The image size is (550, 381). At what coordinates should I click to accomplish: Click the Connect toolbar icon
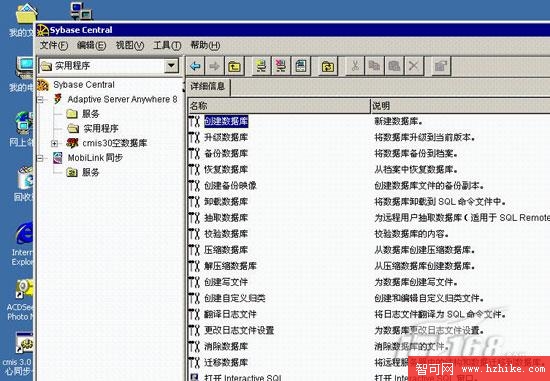261,66
